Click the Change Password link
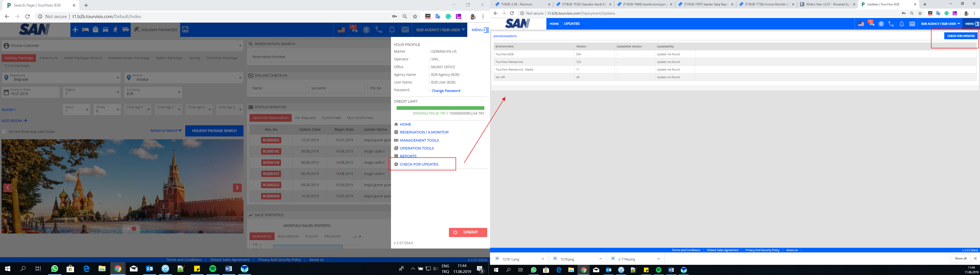Image resolution: width=980 pixels, height=275 pixels. pos(446,91)
